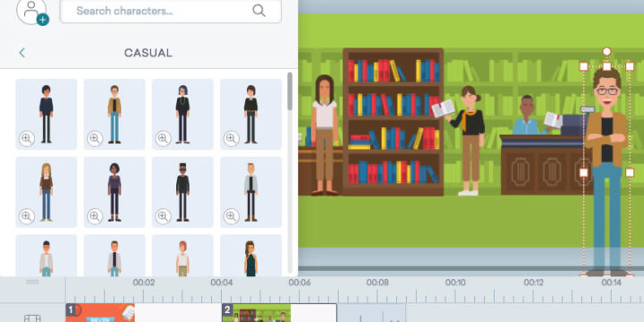Image resolution: width=644 pixels, height=322 pixels.
Task: Select scene 2 library clip in timeline
Action: pyautogui.click(x=257, y=312)
